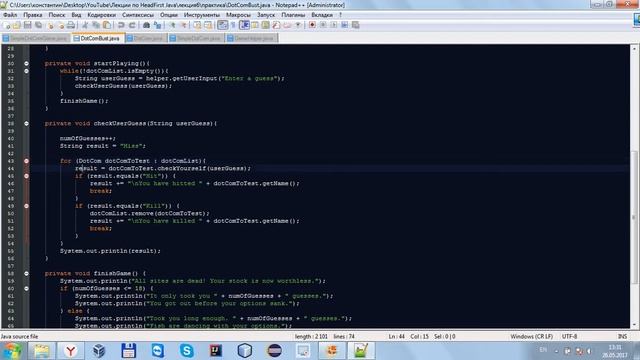Create a new file with toolbar icon

click(x=7, y=25)
